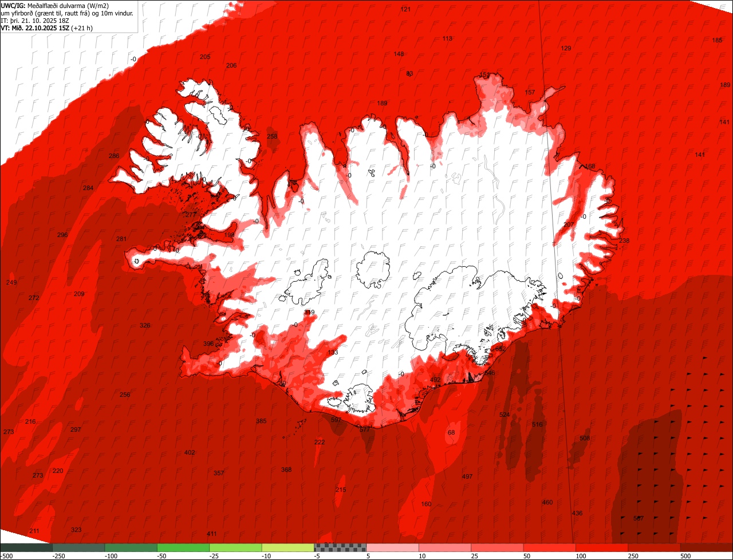Select the red 100 to 250 legend swatch
733x560 pixels.
(x=601, y=547)
